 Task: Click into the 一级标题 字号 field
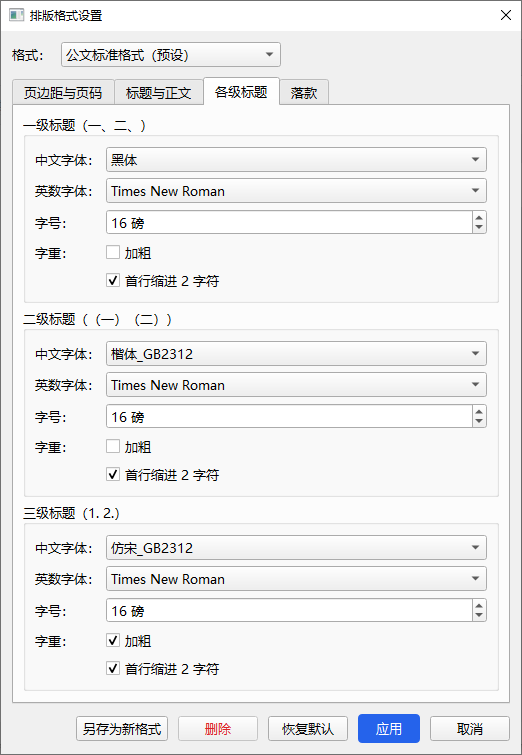click(289, 222)
